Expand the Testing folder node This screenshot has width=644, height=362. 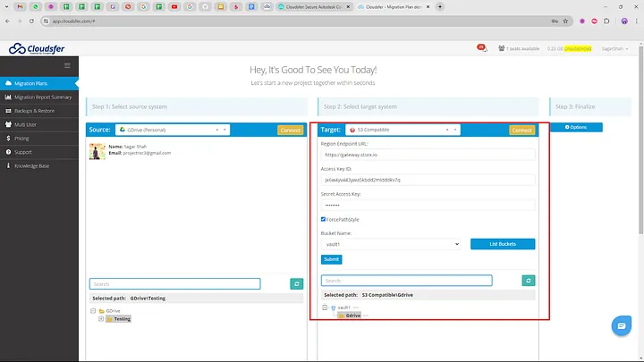click(x=101, y=318)
